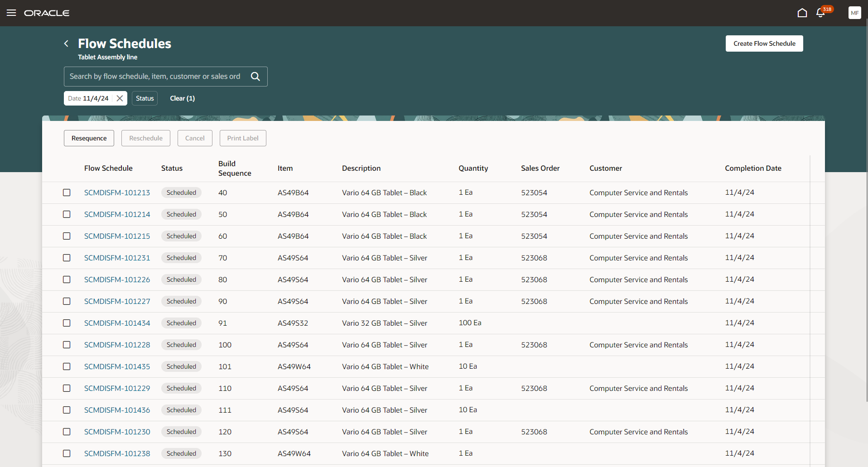Click the Oracle home icon
The width and height of the screenshot is (868, 467).
(x=802, y=13)
